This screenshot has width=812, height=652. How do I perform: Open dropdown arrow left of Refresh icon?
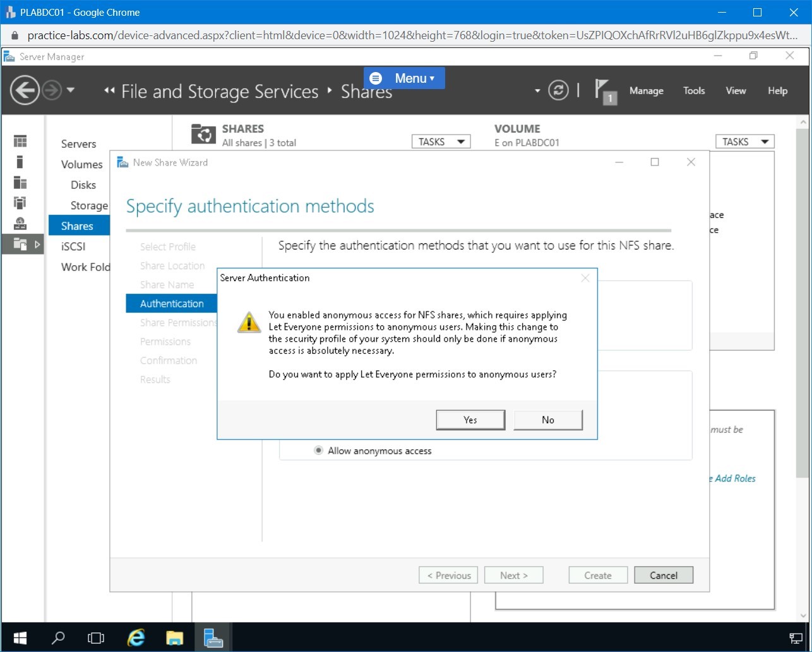(537, 91)
